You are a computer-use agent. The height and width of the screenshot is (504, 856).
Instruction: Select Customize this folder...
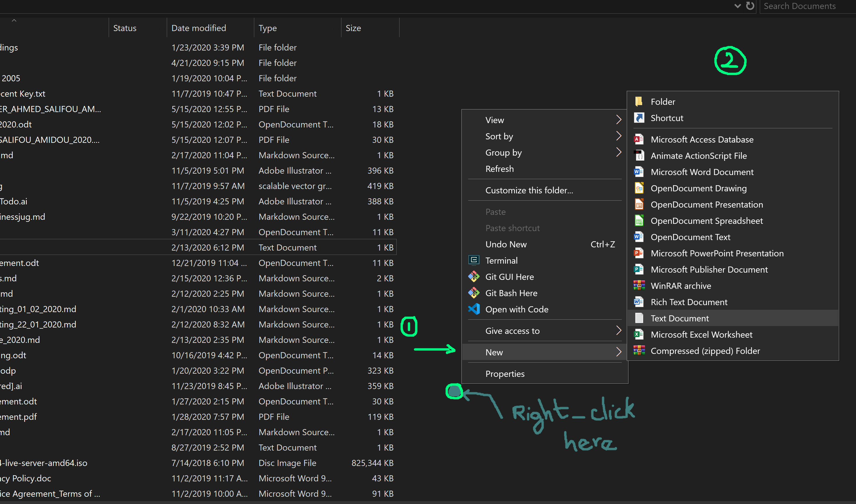pos(545,190)
